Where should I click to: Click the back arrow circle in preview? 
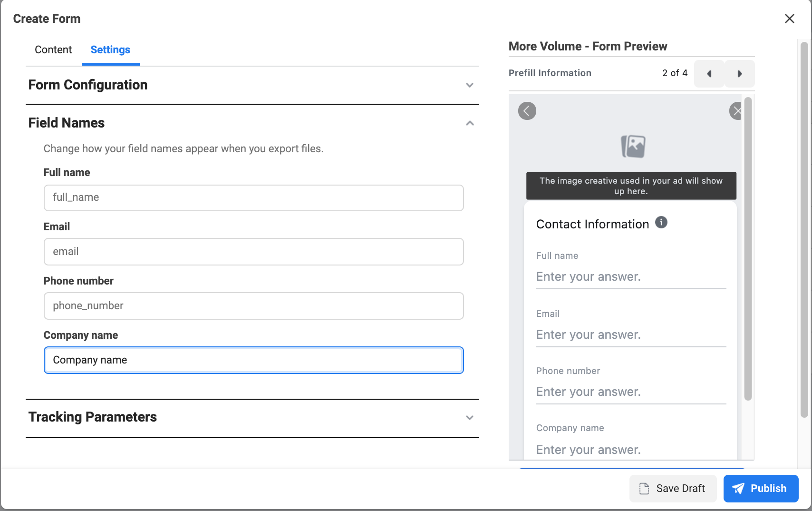(x=527, y=111)
